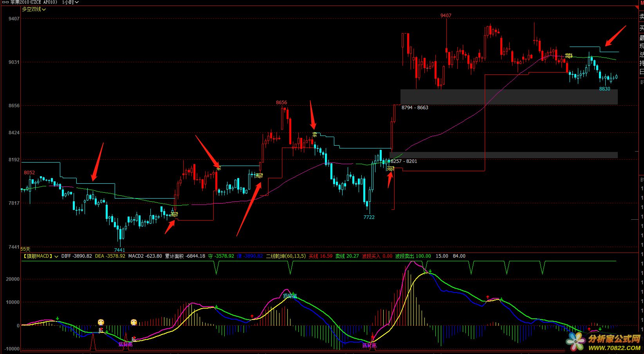Viewport: 644px width, 354px height.
Task: Click the first emoji face icon on MACD panel
Action: pos(101,322)
